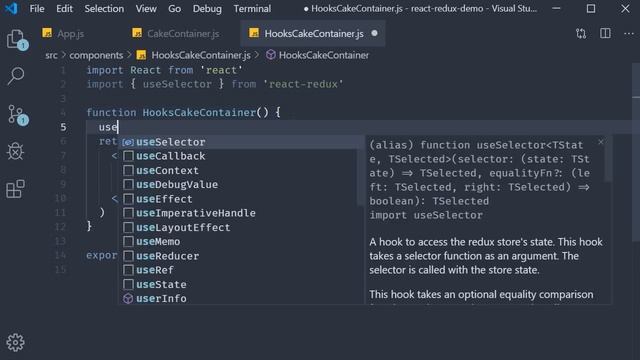Screen dimensions: 640x360
Task: Choose the useLayoutEffect suggestion
Action: (x=241, y=227)
